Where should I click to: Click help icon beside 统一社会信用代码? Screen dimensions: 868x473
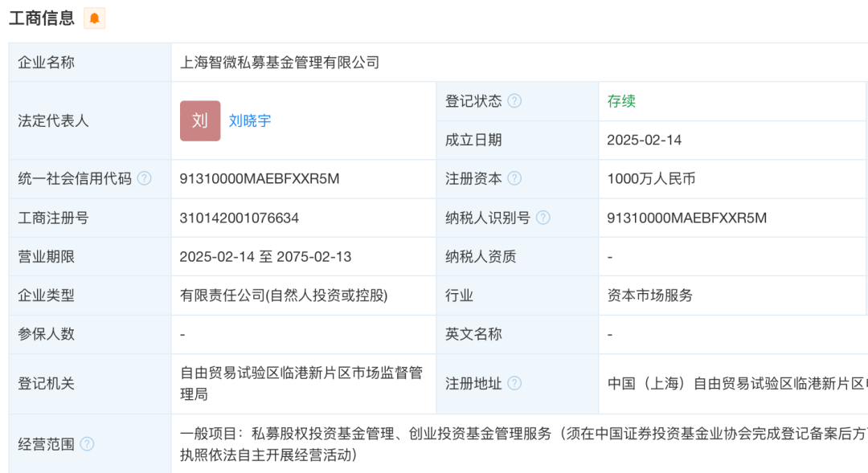tap(144, 178)
